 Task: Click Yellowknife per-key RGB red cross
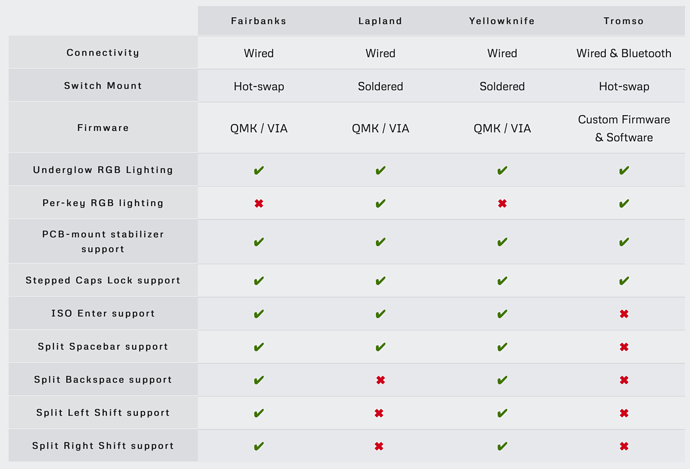(x=502, y=203)
